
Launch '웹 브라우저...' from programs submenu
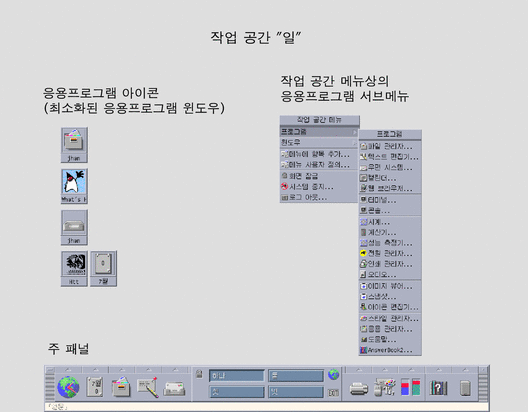click(390, 188)
